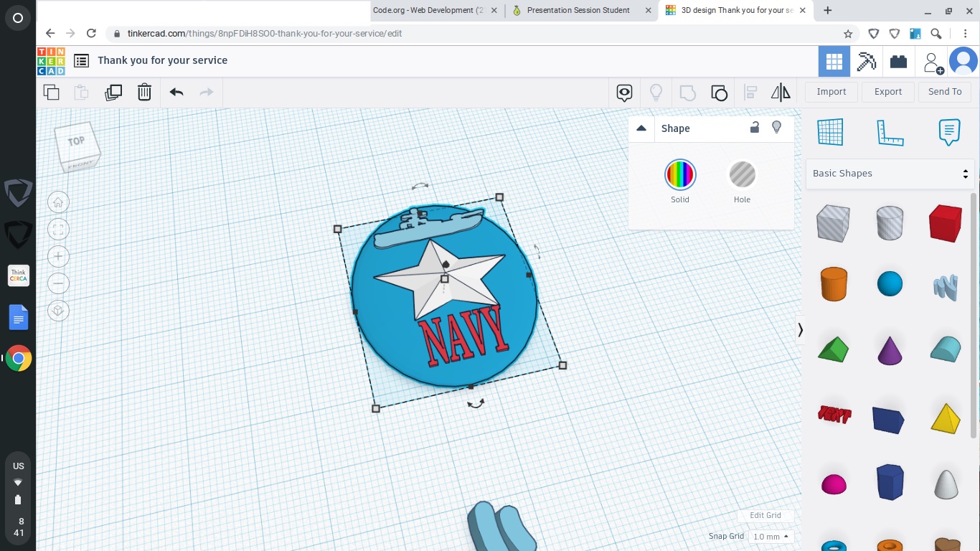The image size is (980, 551).
Task: Zoom out of the workplane
Action: point(58,284)
